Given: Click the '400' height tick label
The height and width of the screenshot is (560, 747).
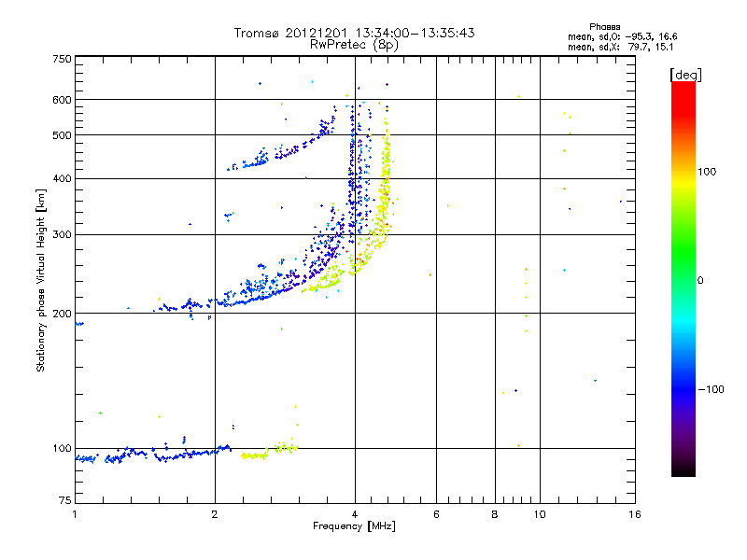Looking at the screenshot, I should pos(62,179).
